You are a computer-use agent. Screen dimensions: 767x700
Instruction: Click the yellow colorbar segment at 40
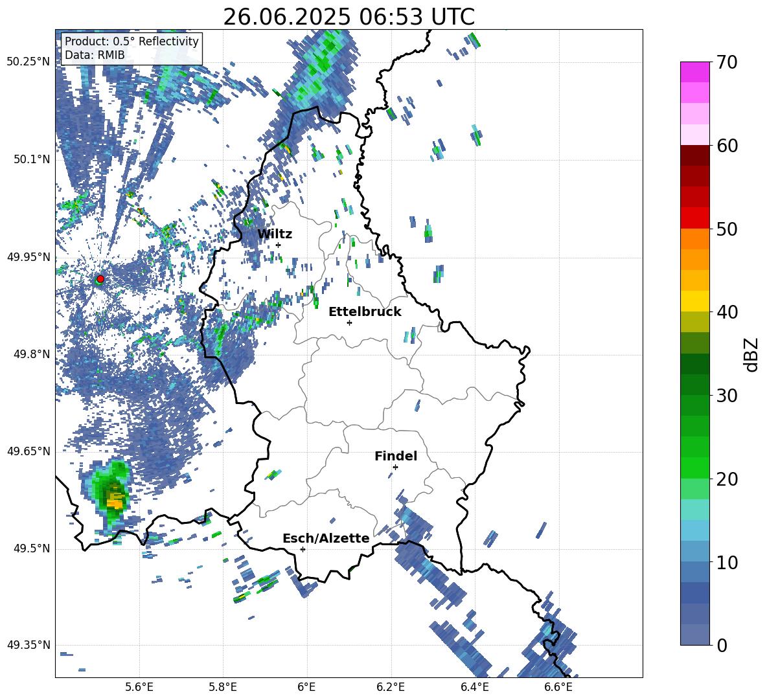click(x=695, y=301)
